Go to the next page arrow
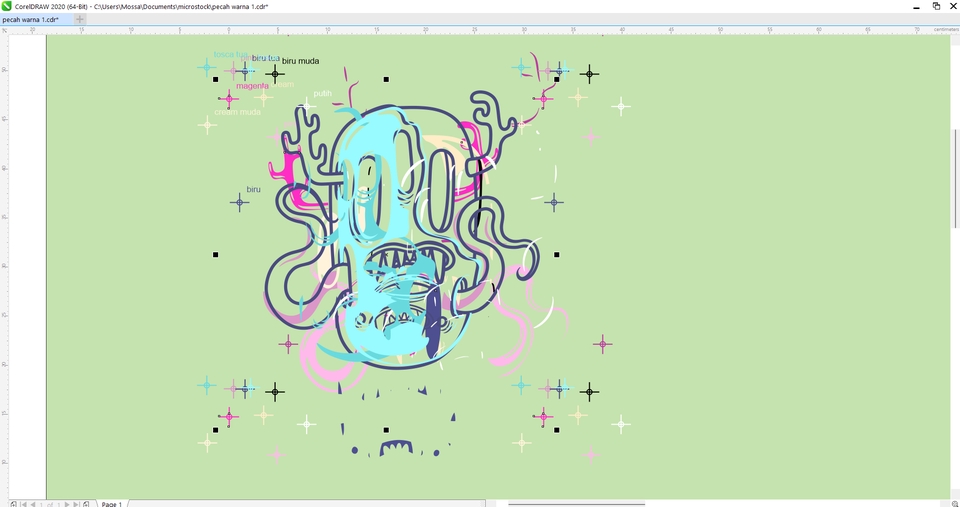 pos(67,504)
